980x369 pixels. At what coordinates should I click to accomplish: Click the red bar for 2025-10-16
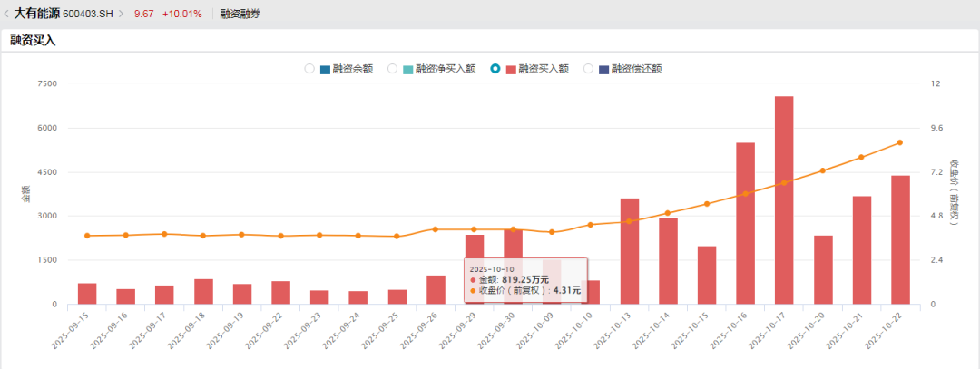[745, 223]
